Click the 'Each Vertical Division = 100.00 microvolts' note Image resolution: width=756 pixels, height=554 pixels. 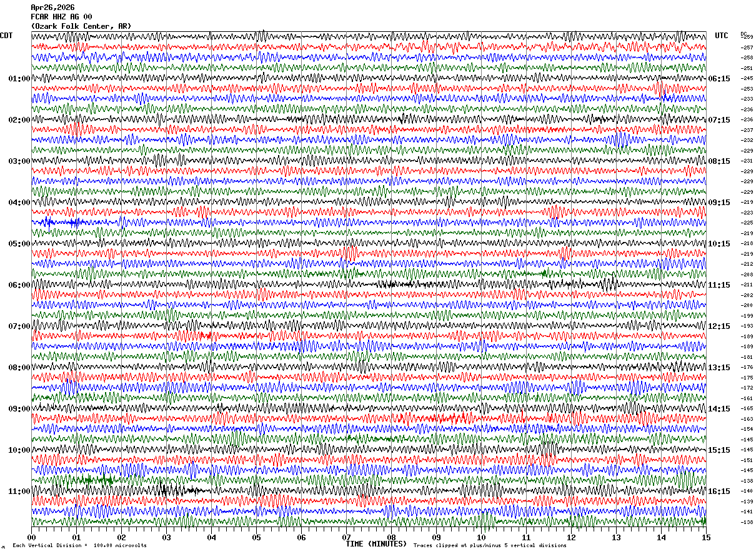tap(79, 545)
